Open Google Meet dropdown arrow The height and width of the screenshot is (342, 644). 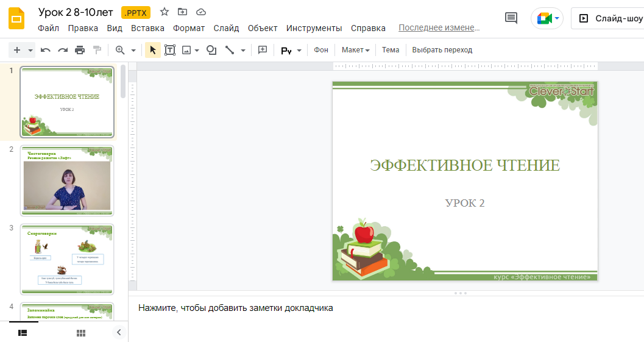coord(557,18)
